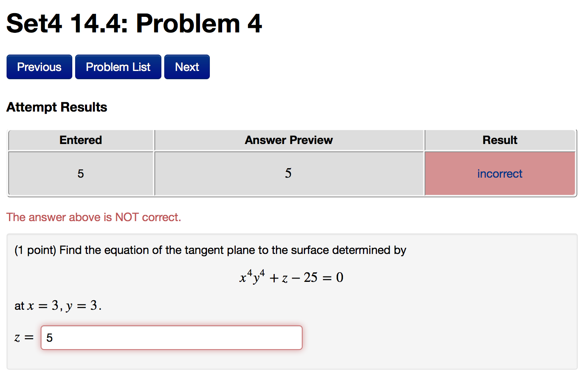Click the NOT correct warning message

94,217
